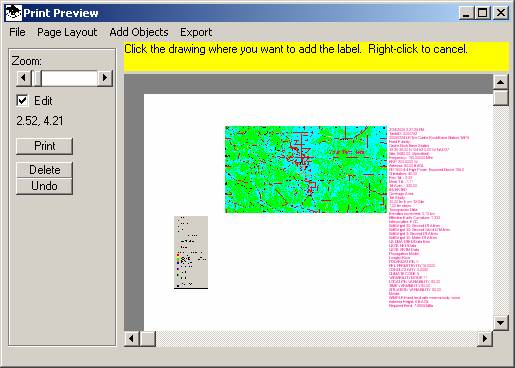Screen dimensions: 515x368
Task: Open the Page Layout menu
Action: pyautogui.click(x=67, y=32)
